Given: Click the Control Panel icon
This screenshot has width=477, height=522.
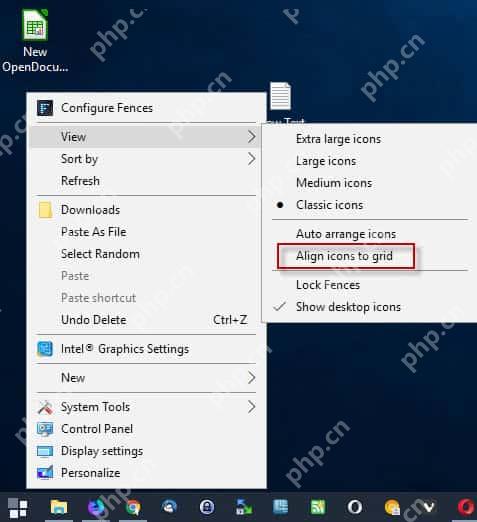Looking at the screenshot, I should click(45, 429).
